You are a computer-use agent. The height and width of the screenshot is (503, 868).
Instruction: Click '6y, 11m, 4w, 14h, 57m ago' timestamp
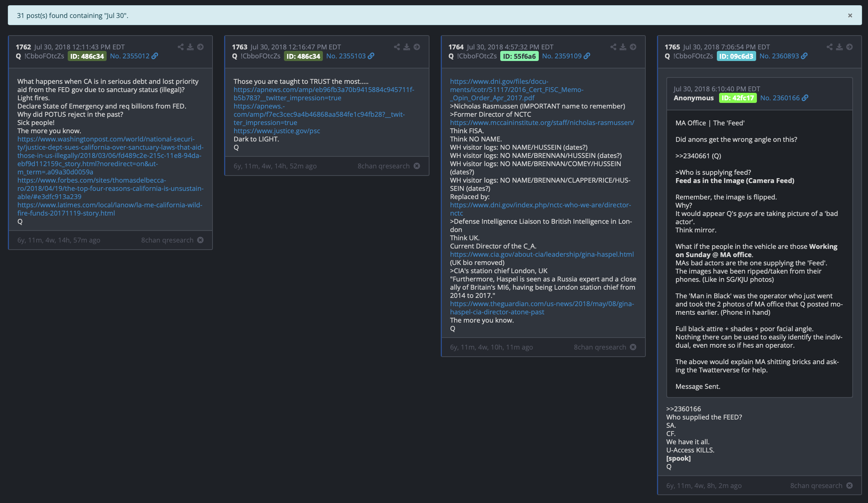59,240
